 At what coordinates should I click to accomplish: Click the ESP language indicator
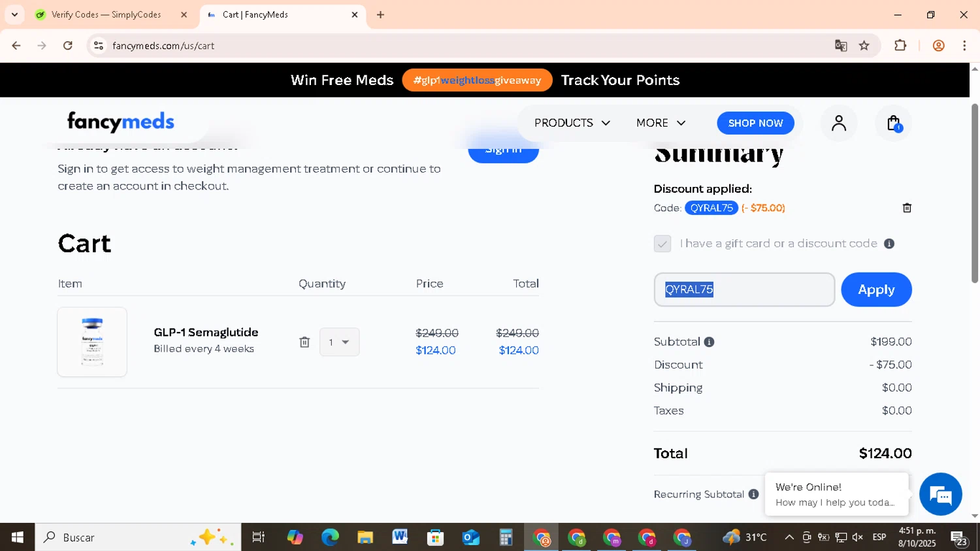[879, 537]
